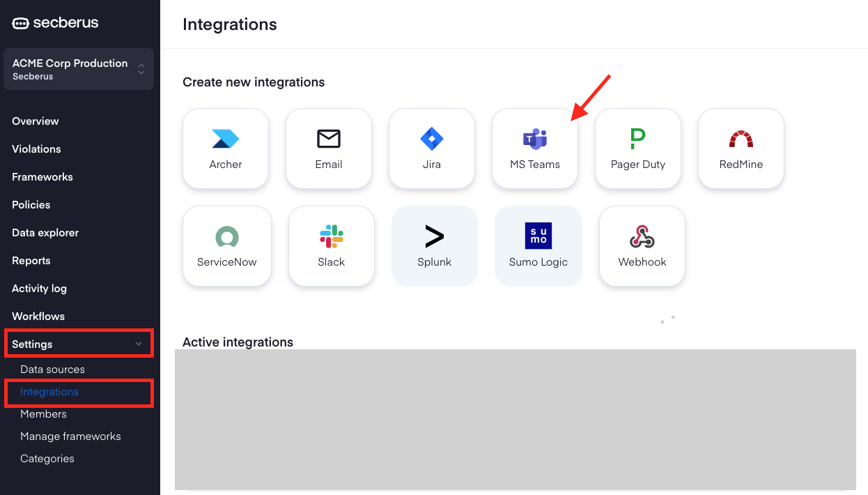Viewport: 868px width, 495px height.
Task: Select the RedMine integration card
Action: coord(741,148)
